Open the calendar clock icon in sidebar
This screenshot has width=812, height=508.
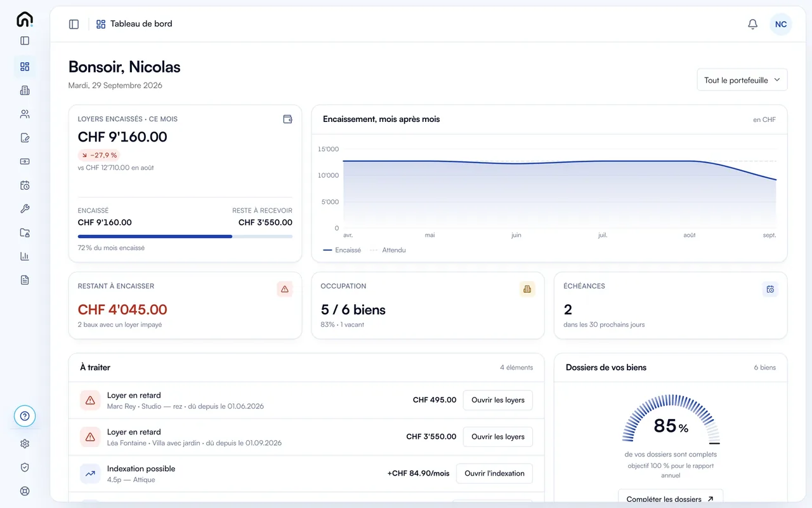[x=25, y=185]
